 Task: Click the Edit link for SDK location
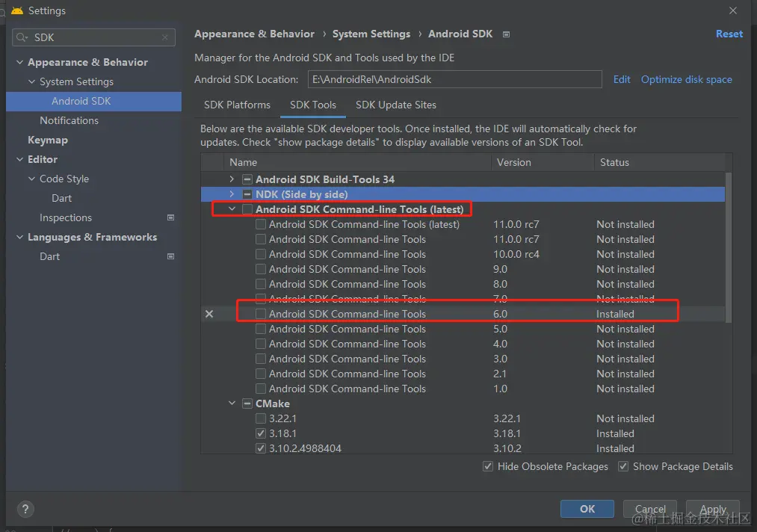(x=622, y=80)
